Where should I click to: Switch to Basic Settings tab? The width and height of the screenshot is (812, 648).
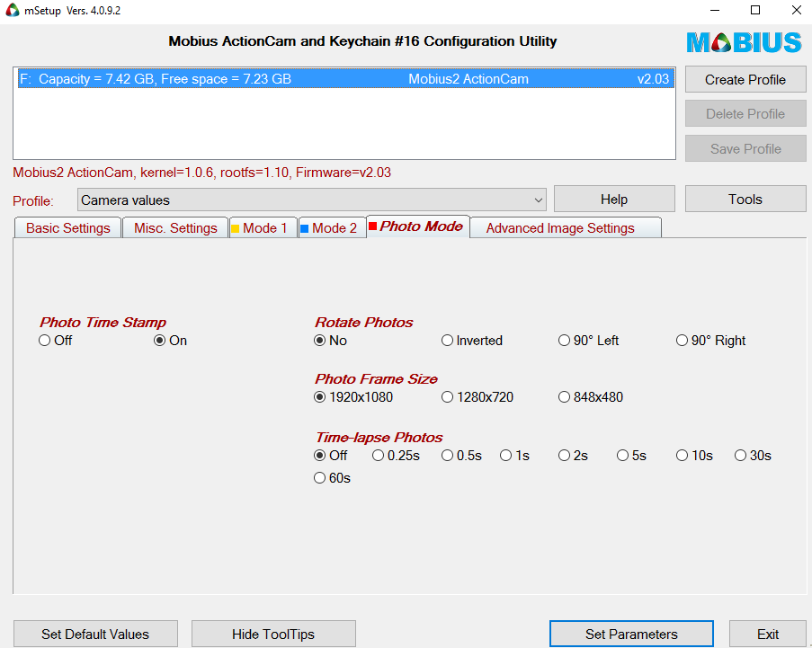point(67,228)
